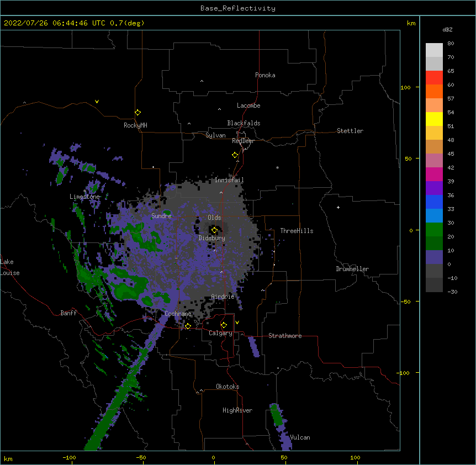Viewport: 476px width, 465px height.
Task: Click the RockyMH label
Action: (x=135, y=125)
